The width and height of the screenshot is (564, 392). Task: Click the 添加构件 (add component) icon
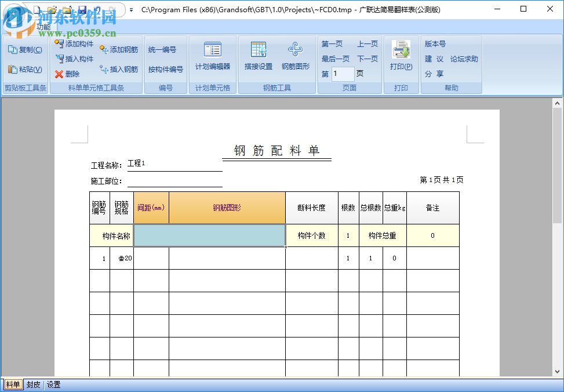[x=59, y=43]
